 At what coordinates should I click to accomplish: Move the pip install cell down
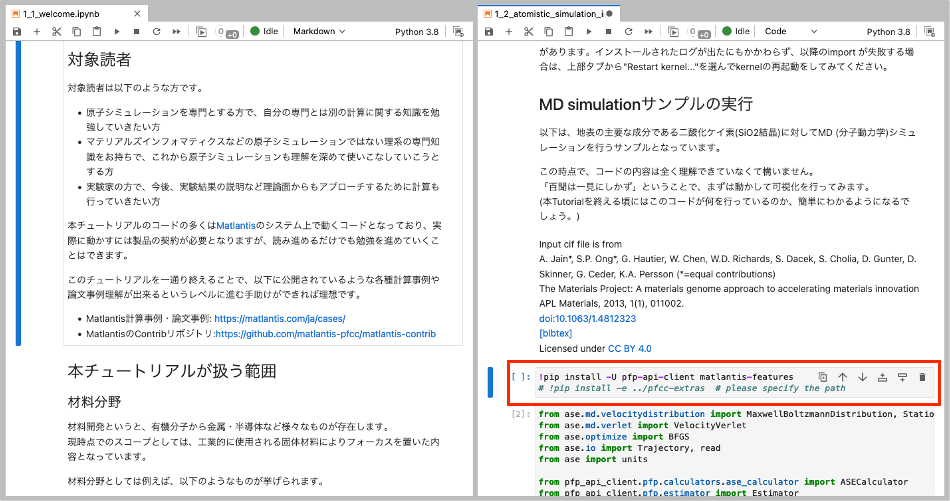point(862,377)
